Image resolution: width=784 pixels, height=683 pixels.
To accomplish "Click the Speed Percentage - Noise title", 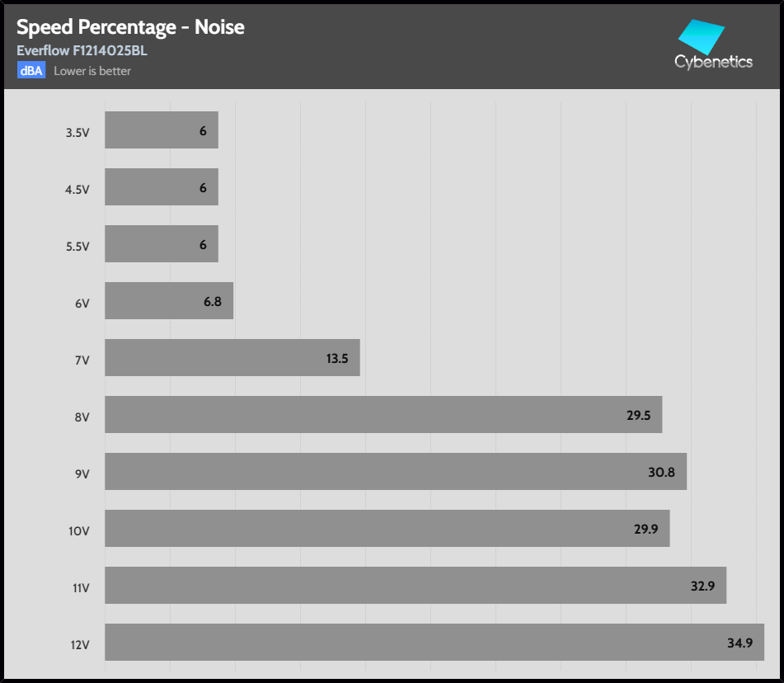I will [x=130, y=27].
